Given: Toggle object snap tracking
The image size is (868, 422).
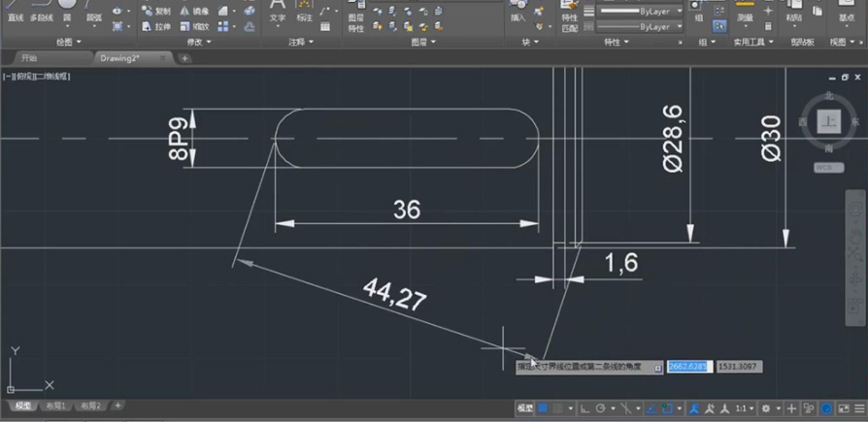Looking at the screenshot, I should (651, 408).
